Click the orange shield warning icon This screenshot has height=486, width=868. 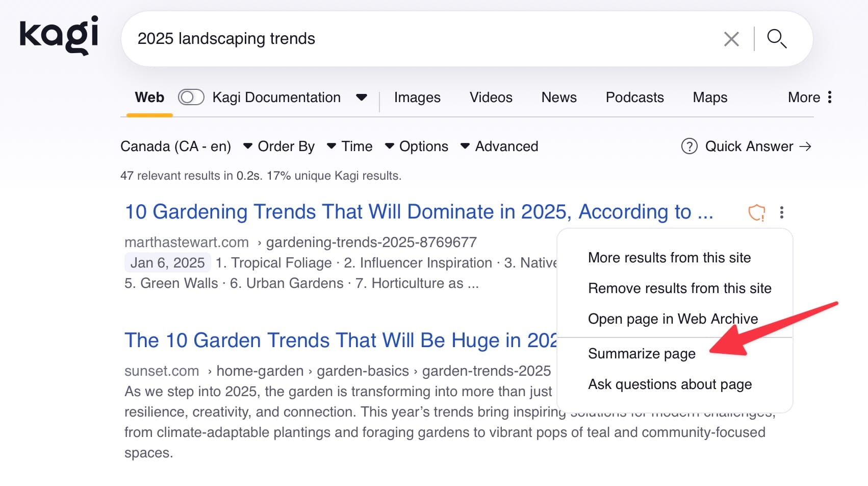pyautogui.click(x=757, y=212)
